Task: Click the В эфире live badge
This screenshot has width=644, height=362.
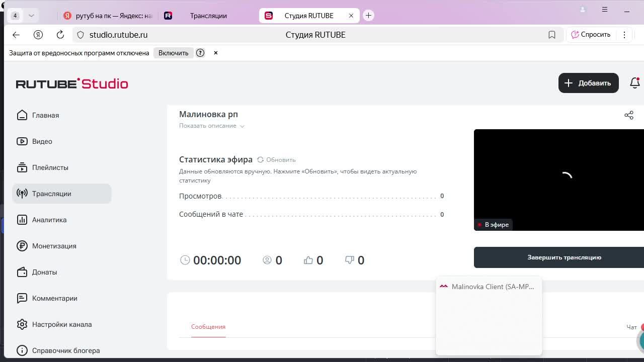Action: click(494, 225)
